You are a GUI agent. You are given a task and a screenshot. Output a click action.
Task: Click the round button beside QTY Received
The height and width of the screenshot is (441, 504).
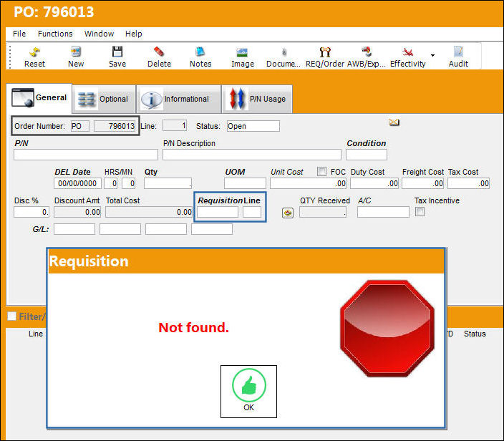pyautogui.click(x=288, y=213)
